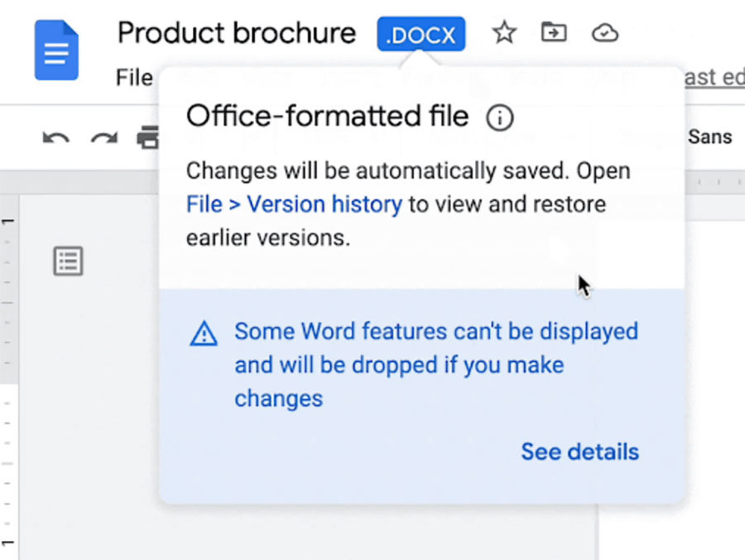Click the vertical ruler on left
This screenshot has width=745, height=560.
click(x=8, y=331)
